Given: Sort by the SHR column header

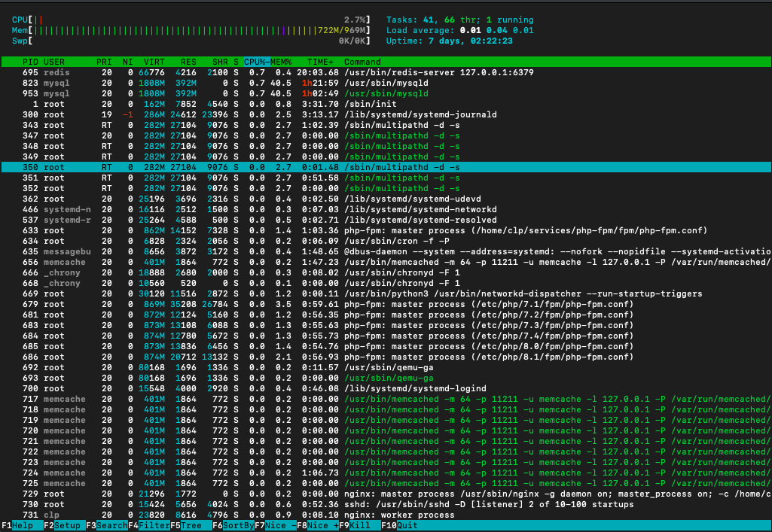Looking at the screenshot, I should click(220, 62).
